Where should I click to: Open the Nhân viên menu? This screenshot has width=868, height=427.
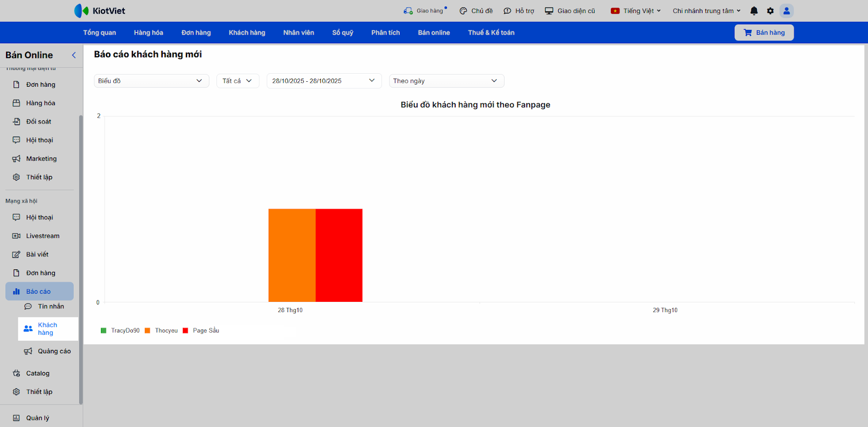pyautogui.click(x=298, y=33)
